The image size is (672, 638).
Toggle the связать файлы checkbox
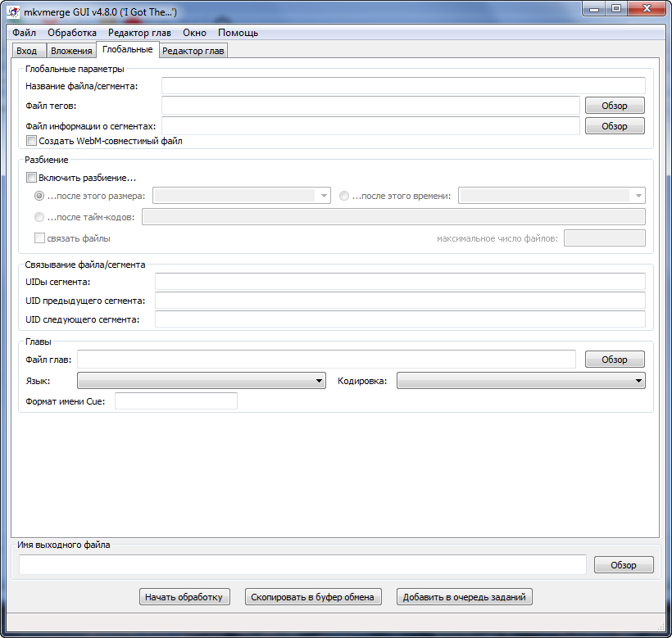(39, 238)
